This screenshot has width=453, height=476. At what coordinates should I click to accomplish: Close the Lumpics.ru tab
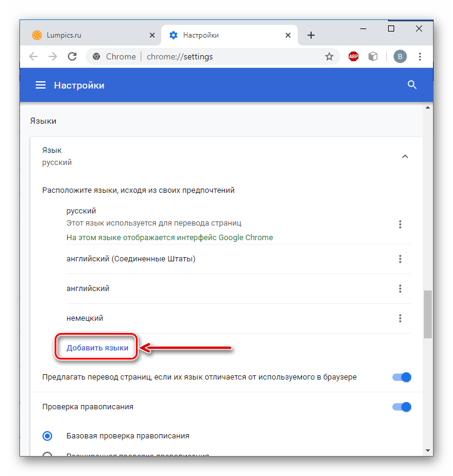152,35
